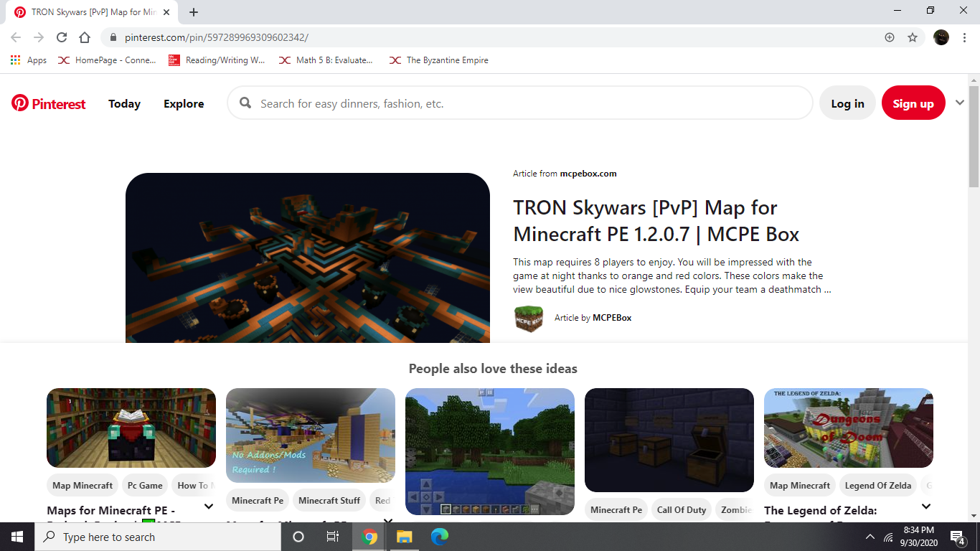Open File Explorer from the taskbar
The width and height of the screenshot is (980, 551).
(x=405, y=537)
